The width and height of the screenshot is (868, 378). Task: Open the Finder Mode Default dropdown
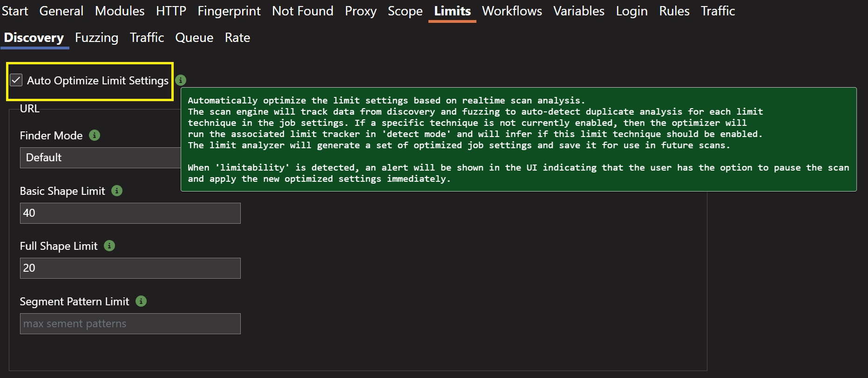(x=100, y=158)
